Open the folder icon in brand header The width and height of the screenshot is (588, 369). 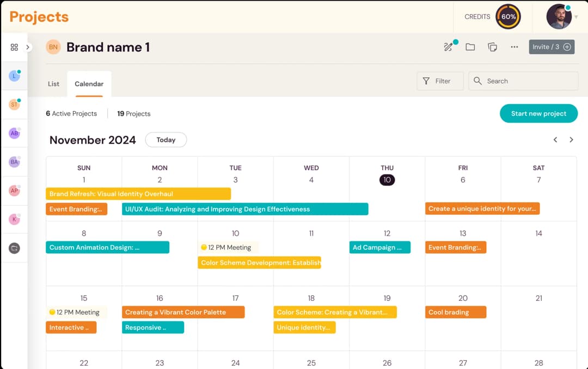click(x=470, y=47)
